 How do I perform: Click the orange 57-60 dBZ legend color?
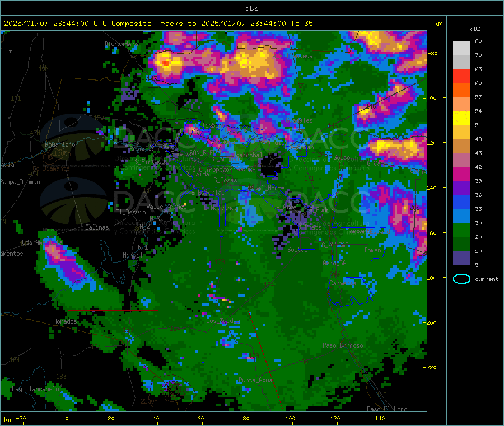pyautogui.click(x=461, y=90)
